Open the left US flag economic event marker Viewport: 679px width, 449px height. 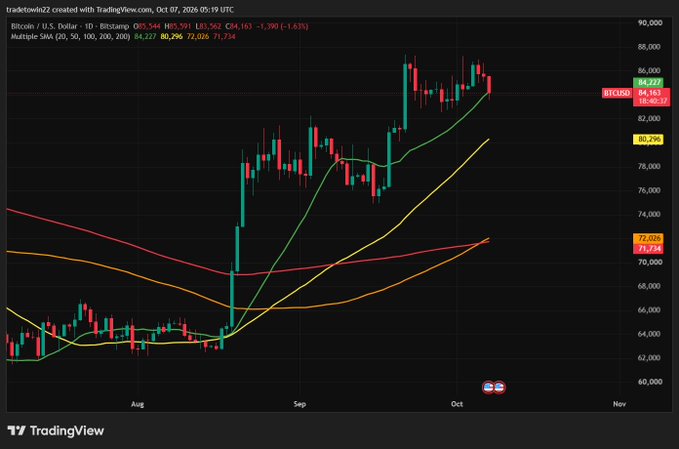(489, 387)
